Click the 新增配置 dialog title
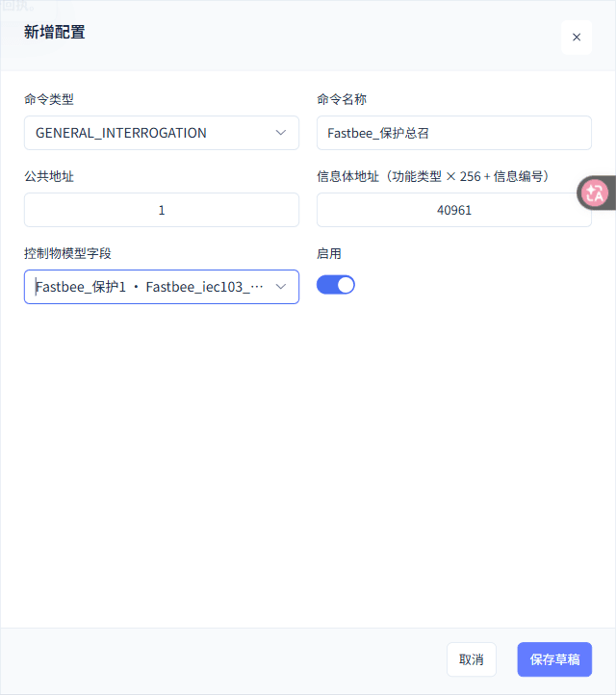 point(55,33)
